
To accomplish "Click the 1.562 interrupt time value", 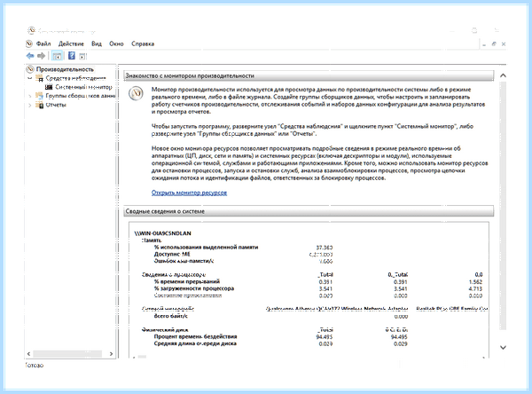I will [475, 282].
